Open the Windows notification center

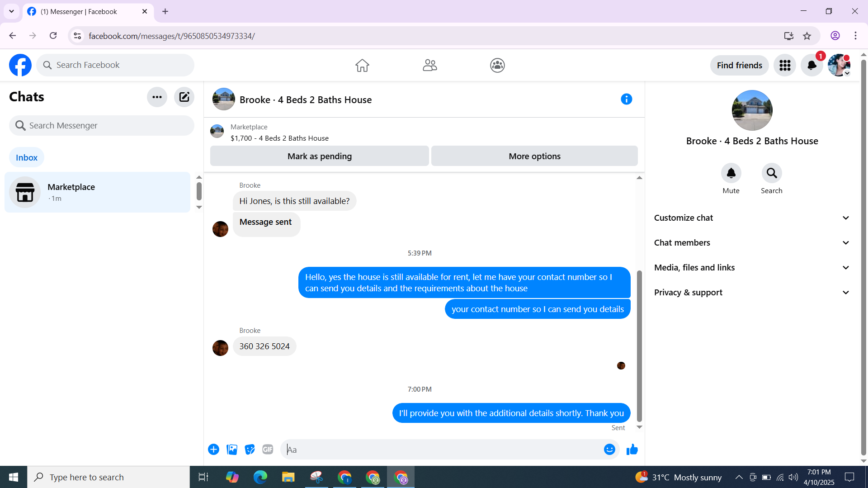tap(849, 477)
